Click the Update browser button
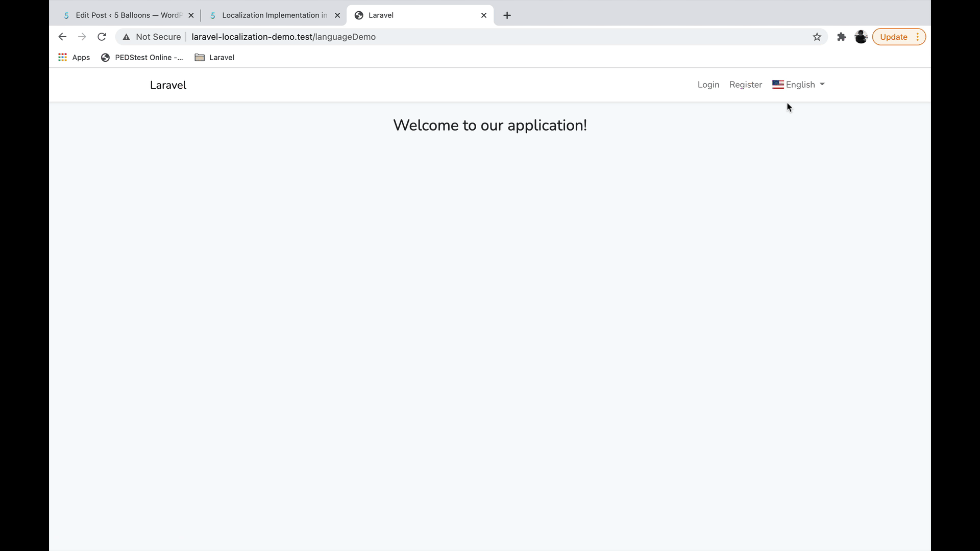The width and height of the screenshot is (980, 551). 894,37
